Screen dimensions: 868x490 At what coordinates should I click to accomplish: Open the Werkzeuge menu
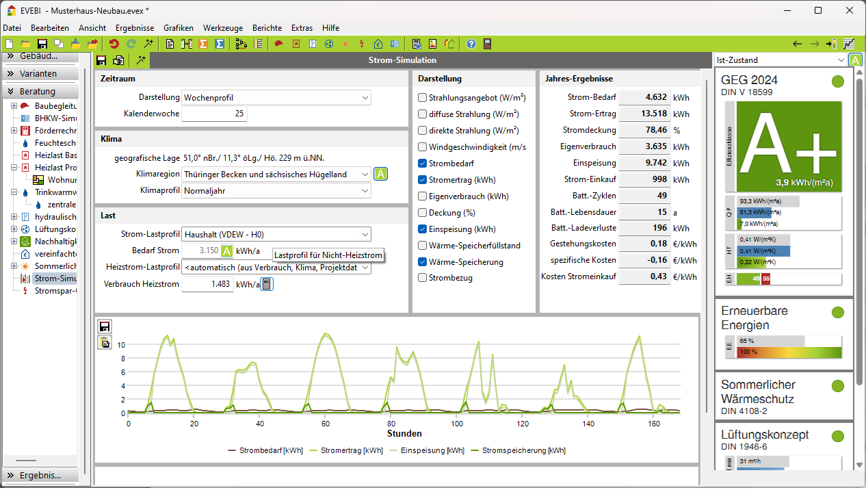[222, 28]
